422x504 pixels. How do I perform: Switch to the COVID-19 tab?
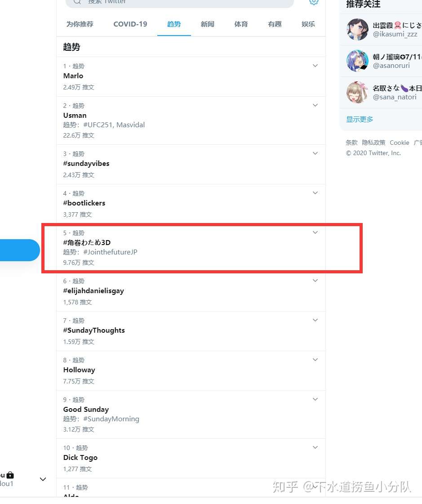point(130,24)
